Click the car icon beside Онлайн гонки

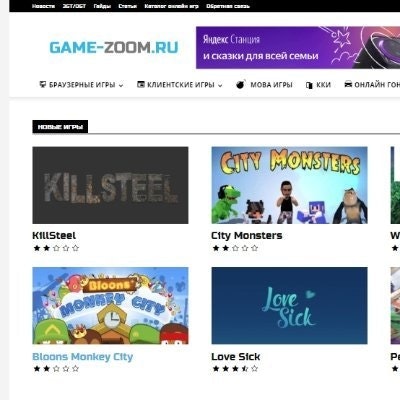[348, 84]
